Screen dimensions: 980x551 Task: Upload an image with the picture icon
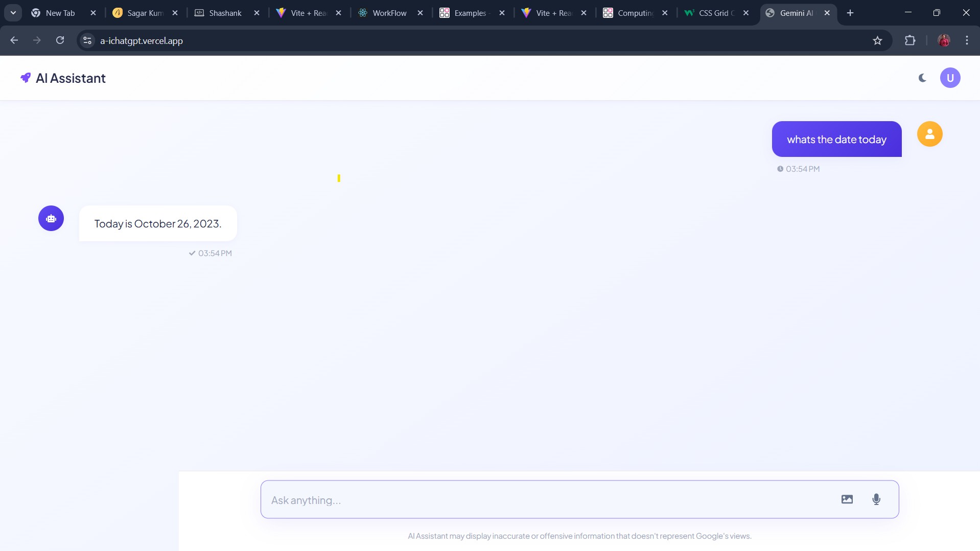click(847, 499)
